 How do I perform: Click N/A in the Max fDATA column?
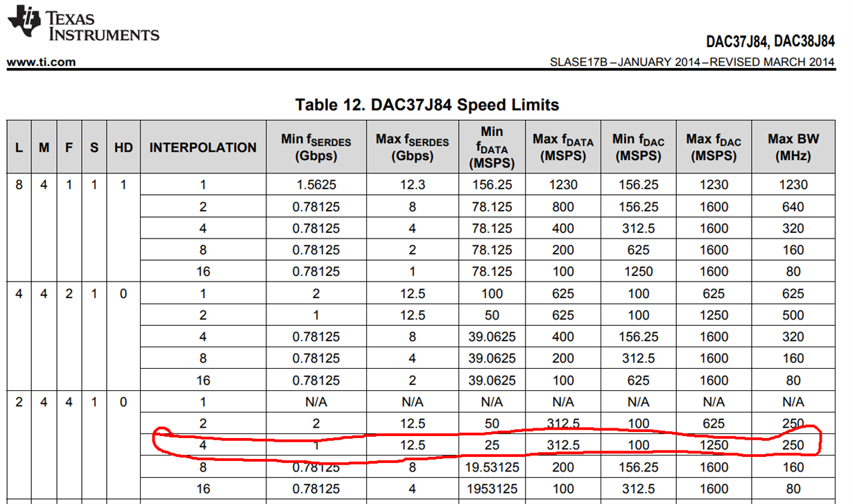[x=563, y=402]
